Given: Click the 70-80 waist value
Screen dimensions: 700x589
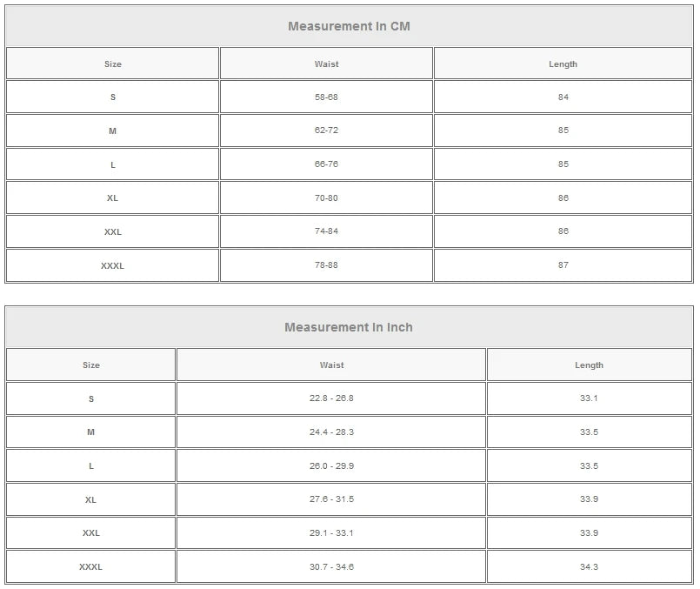Looking at the screenshot, I should click(x=326, y=197).
